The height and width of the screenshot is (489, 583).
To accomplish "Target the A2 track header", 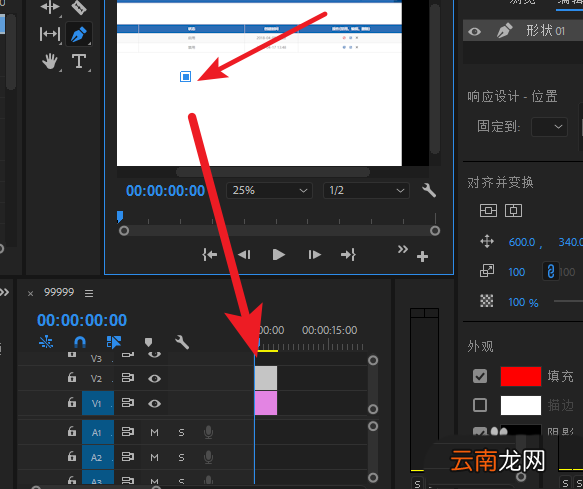I will coord(98,457).
